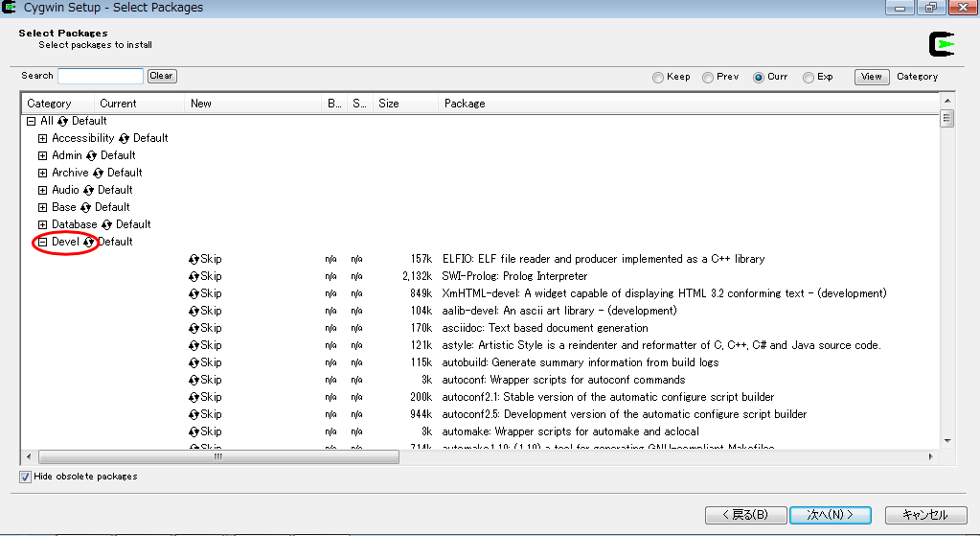Viewport: 980px width, 536px height.
Task: Click the vertical scrollbar down arrow
Action: pos(946,441)
